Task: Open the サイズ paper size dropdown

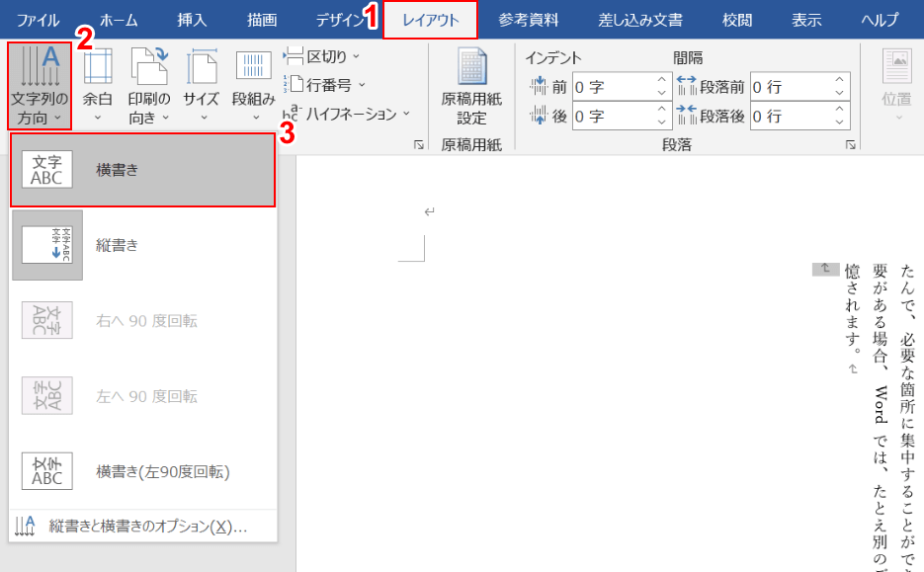Action: point(202,86)
